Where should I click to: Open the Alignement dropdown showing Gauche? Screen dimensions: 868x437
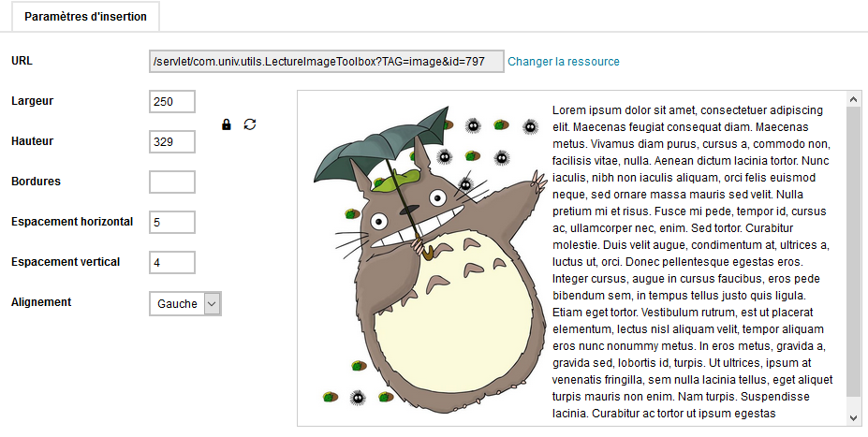185,304
